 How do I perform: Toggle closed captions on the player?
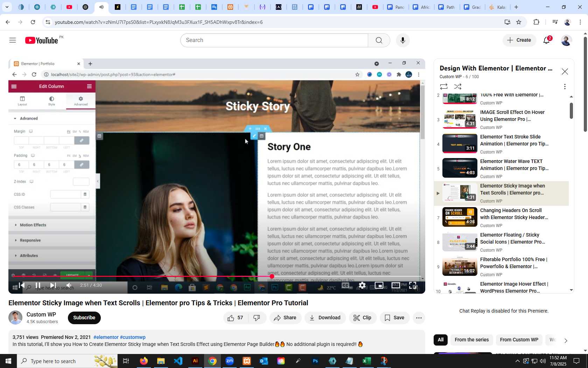[345, 285]
